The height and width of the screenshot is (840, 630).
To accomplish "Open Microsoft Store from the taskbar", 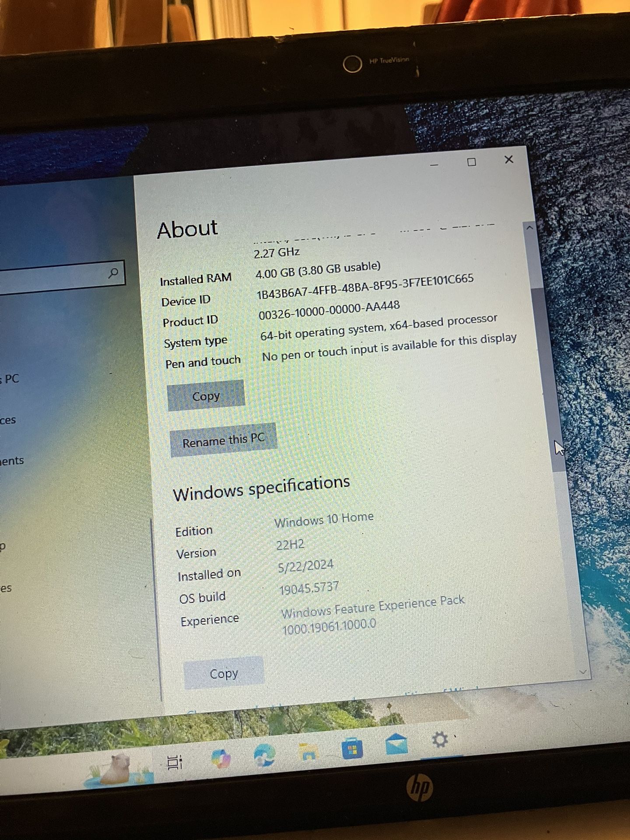I will pyautogui.click(x=352, y=749).
